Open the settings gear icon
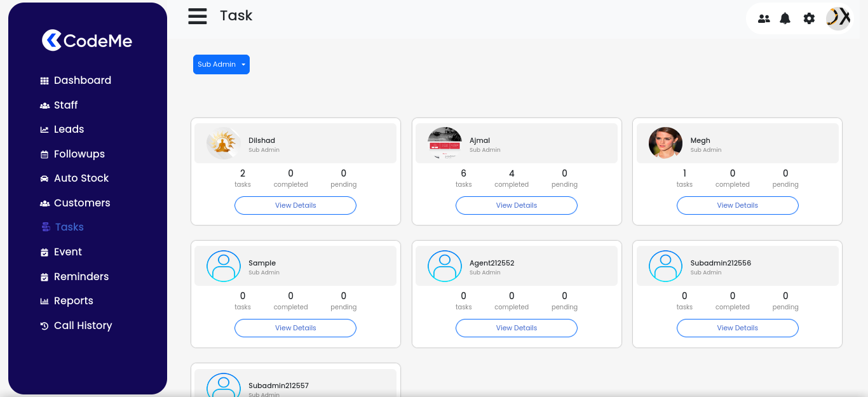Viewport: 868px width, 397px height. (809, 18)
